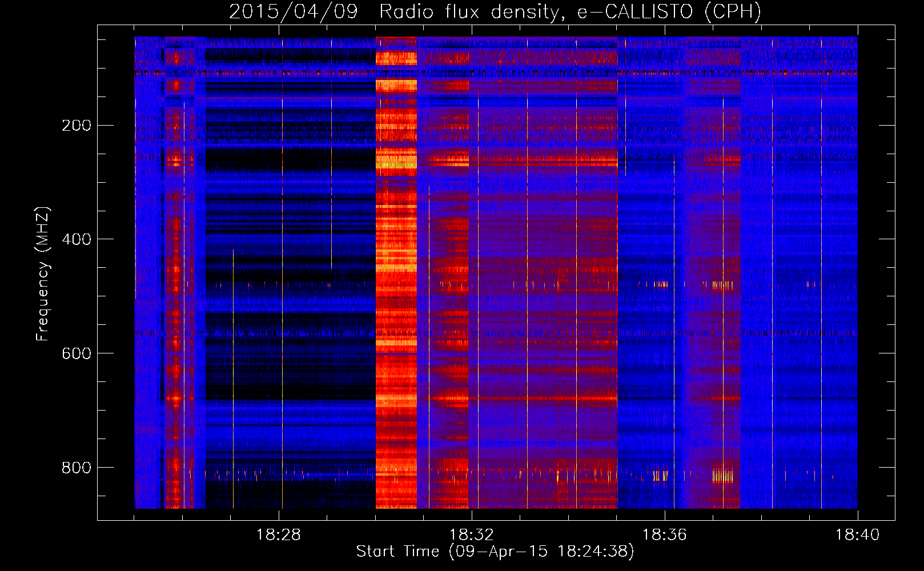
Task: Click the 18:32 time tick label
Action: [472, 535]
